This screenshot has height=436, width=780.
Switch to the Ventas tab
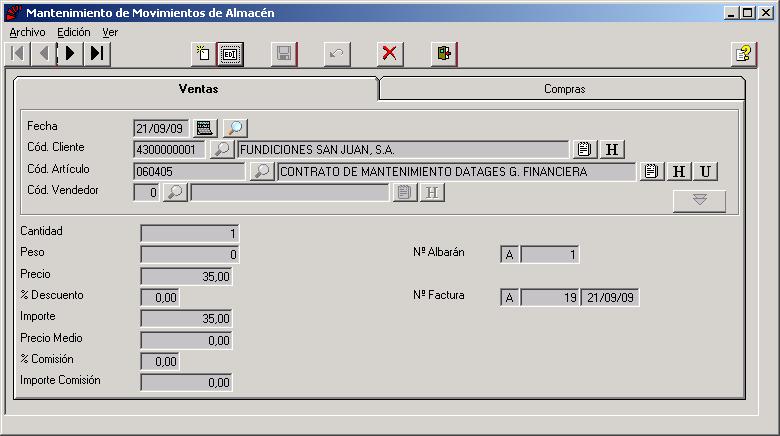point(197,89)
